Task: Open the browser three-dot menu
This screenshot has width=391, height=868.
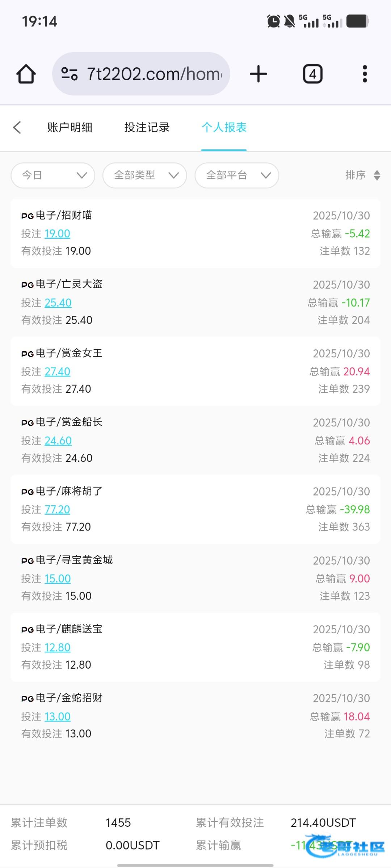Action: [365, 74]
